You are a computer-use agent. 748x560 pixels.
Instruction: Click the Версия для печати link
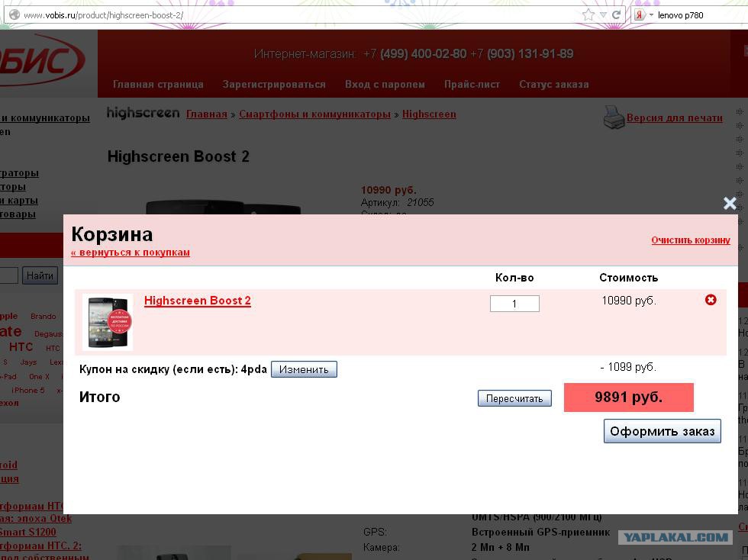pyautogui.click(x=675, y=117)
